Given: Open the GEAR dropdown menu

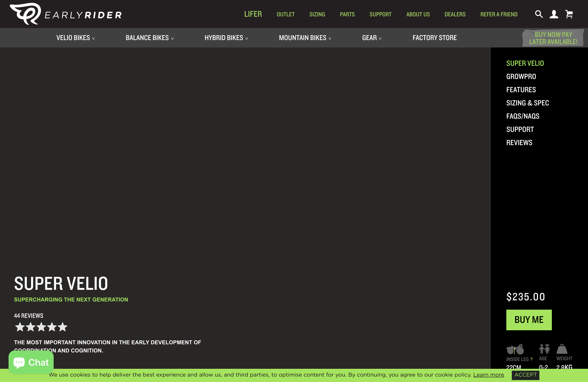Looking at the screenshot, I should pos(372,38).
